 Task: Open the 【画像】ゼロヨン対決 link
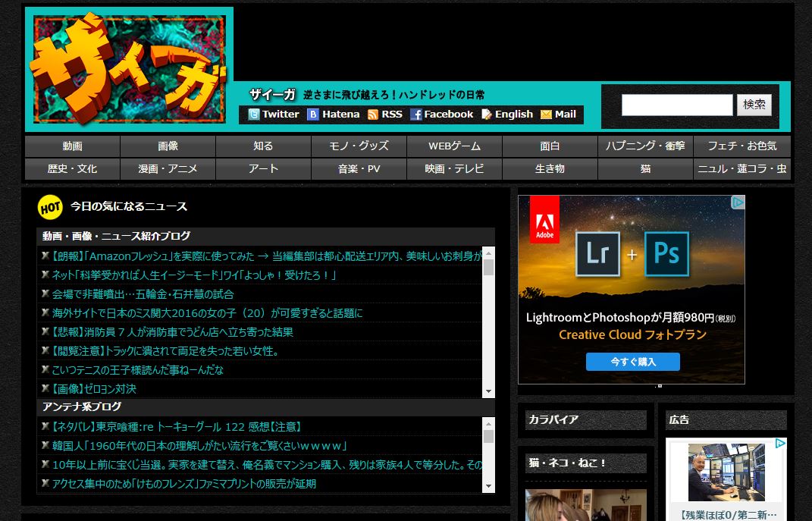tap(94, 389)
